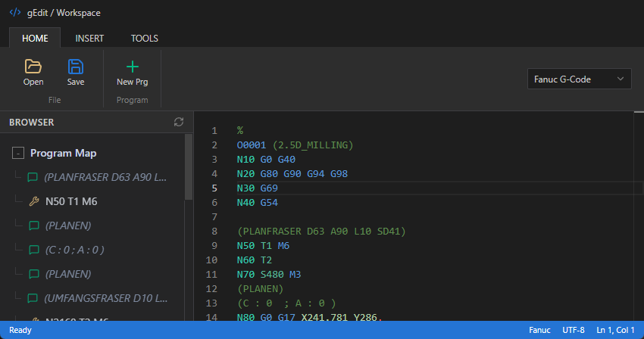Refresh the Browser panel
This screenshot has height=339, width=644.
(x=179, y=122)
